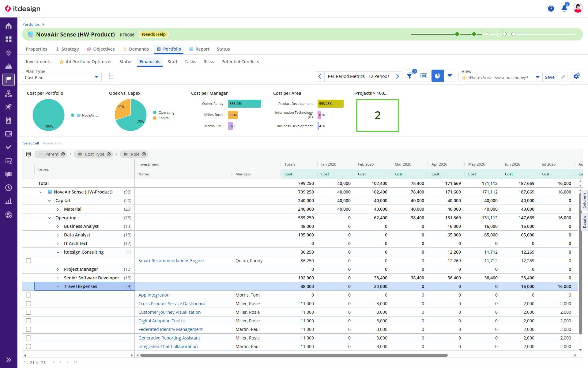The image size is (588, 368).
Task: Switch to the Objectives tab
Action: coord(101,49)
